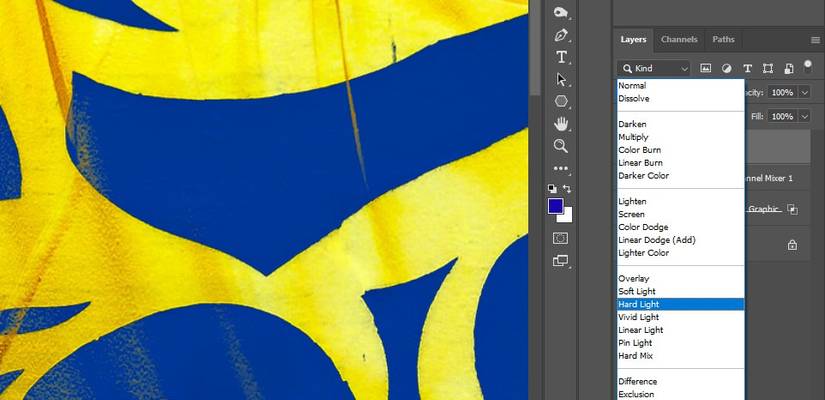
Task: Select the Polygon shape tool
Action: [x=561, y=101]
